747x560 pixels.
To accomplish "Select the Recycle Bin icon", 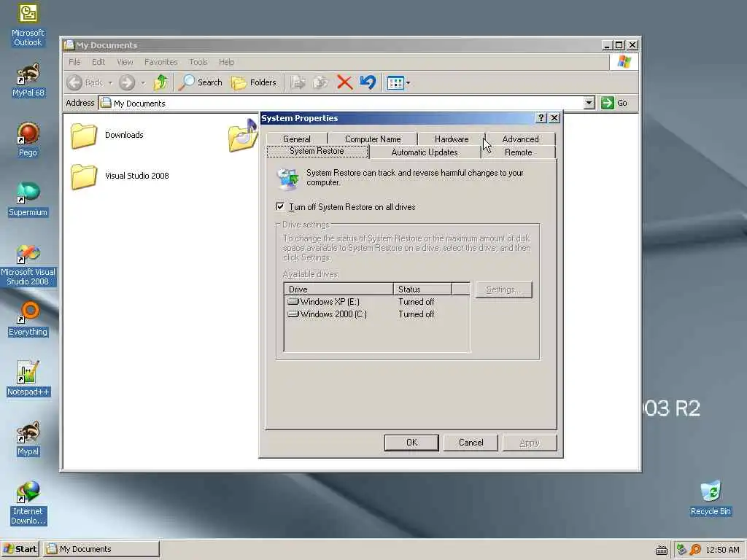I will (711, 499).
